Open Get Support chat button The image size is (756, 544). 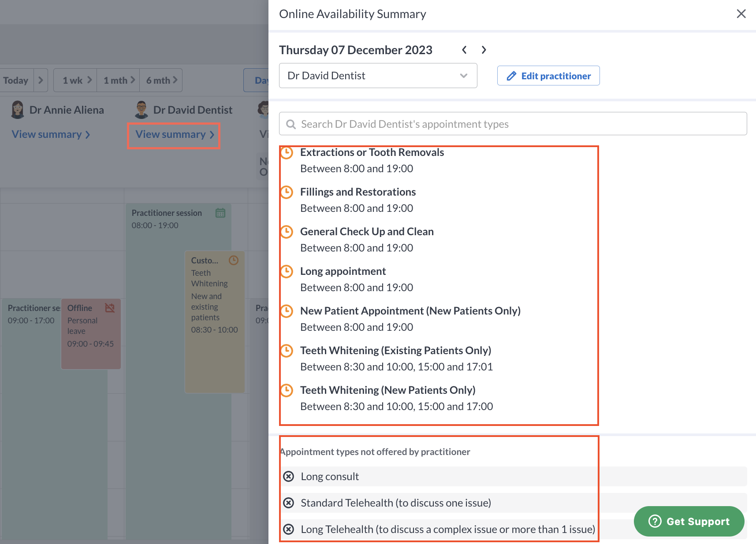tap(689, 521)
